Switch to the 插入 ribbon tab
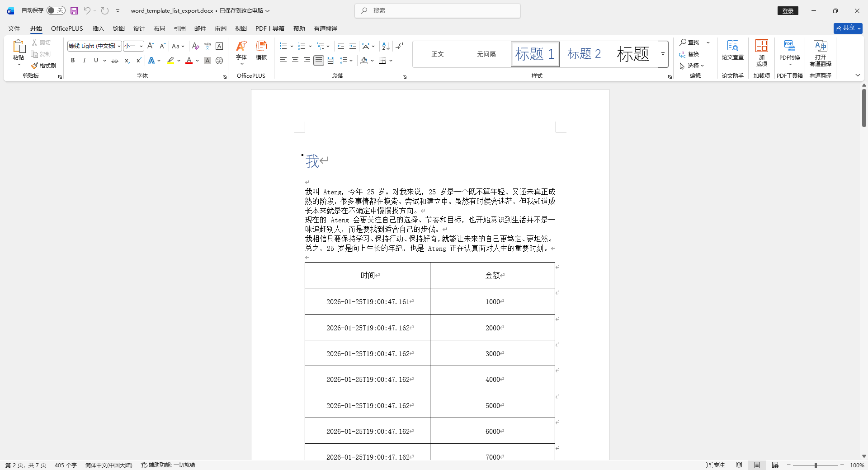868x470 pixels. click(98, 28)
